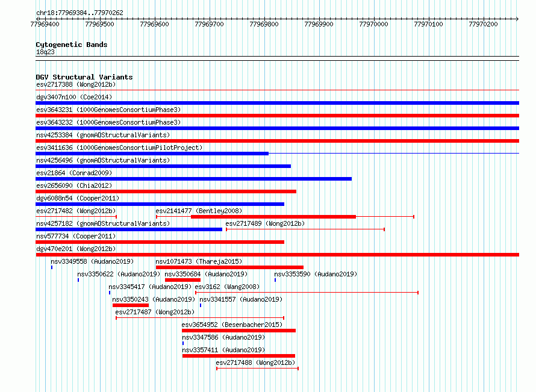Open the nsv3350684 (Audano2019) red bar

182,280
